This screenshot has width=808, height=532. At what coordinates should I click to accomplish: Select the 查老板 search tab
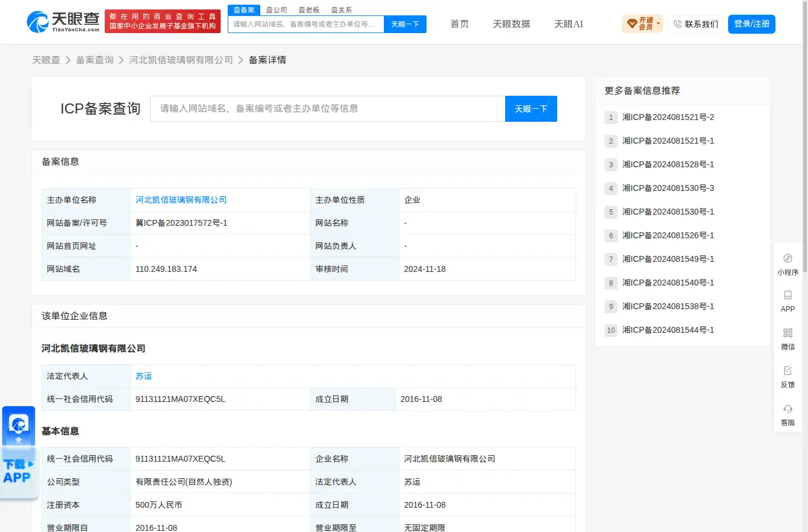[309, 10]
